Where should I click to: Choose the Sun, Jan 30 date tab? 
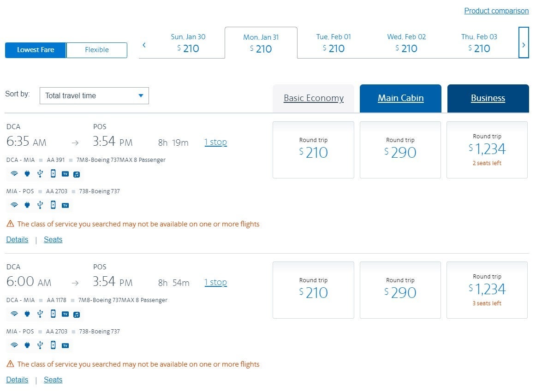coord(188,43)
